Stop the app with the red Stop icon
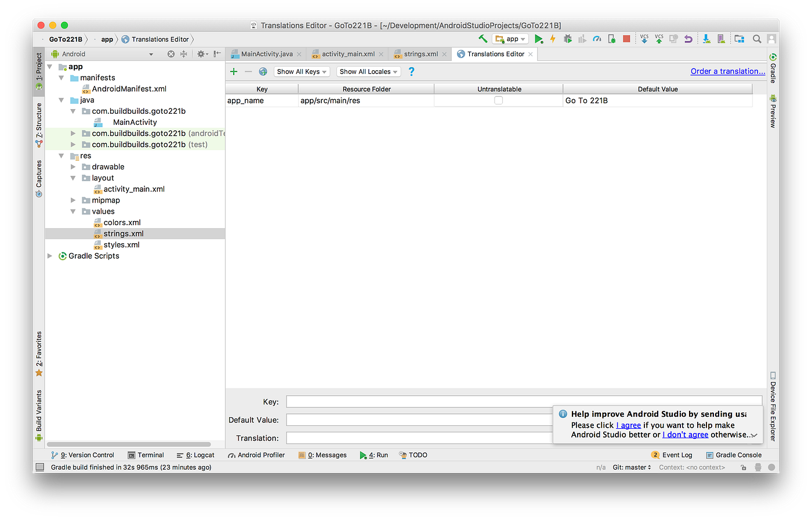The height and width of the screenshot is (520, 812). coord(626,38)
